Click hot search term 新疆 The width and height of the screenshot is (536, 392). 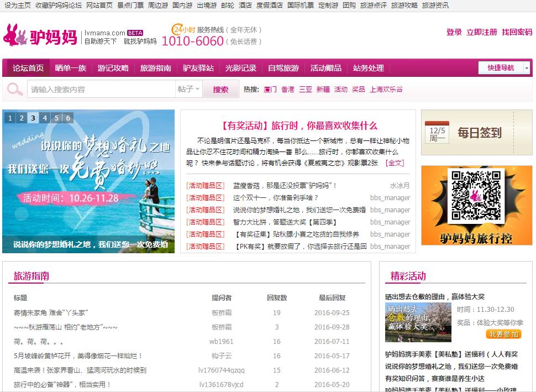pos(323,89)
